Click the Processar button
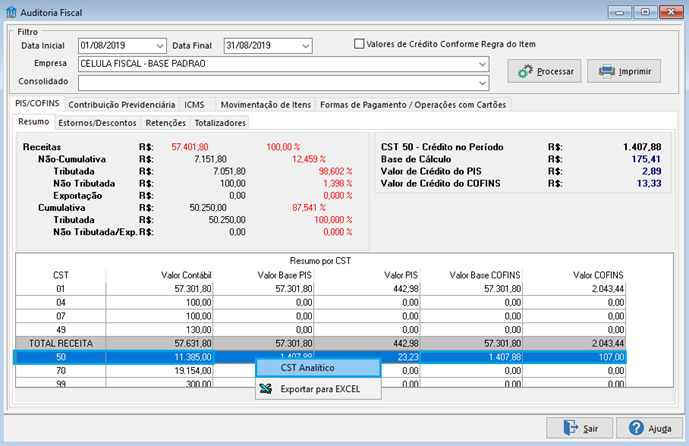The image size is (689, 446). coord(544,71)
